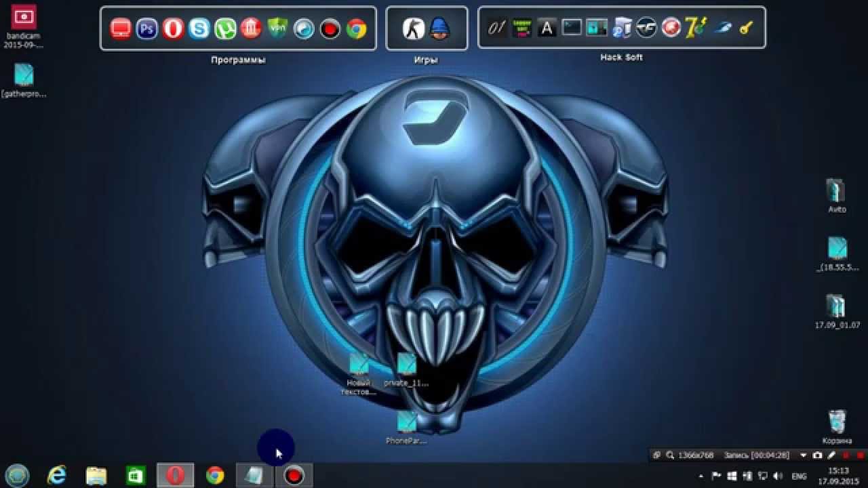Click the magnifier icon on the recording bar
The image size is (868, 488).
670,455
